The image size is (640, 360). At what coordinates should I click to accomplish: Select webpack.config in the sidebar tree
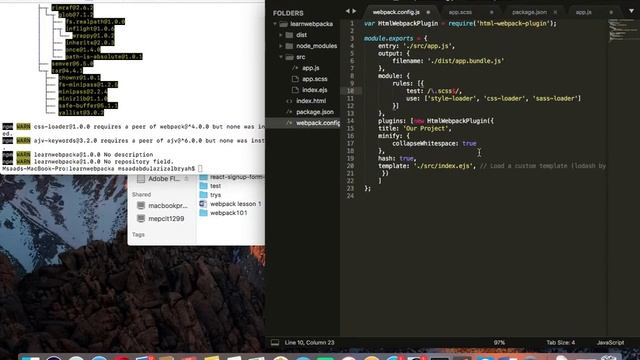tap(318, 123)
